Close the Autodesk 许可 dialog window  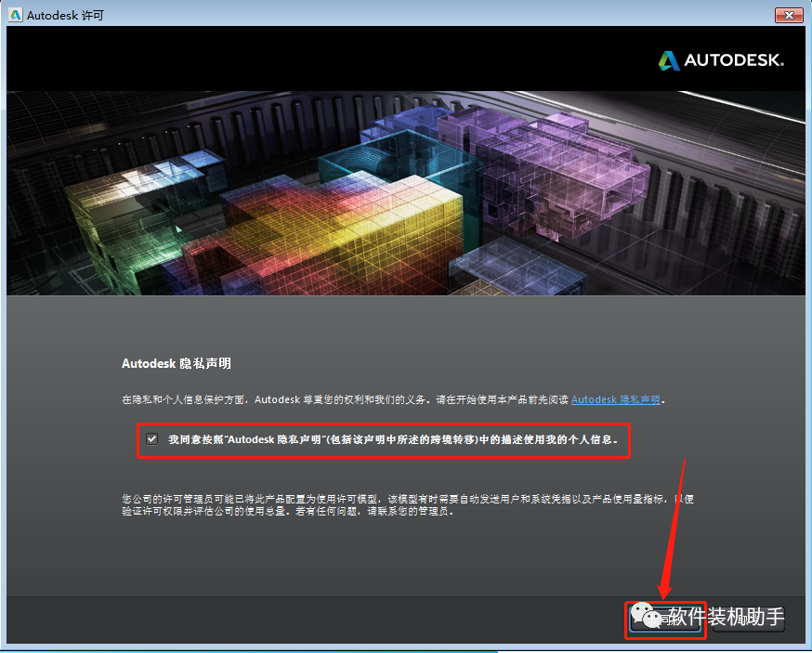(789, 15)
